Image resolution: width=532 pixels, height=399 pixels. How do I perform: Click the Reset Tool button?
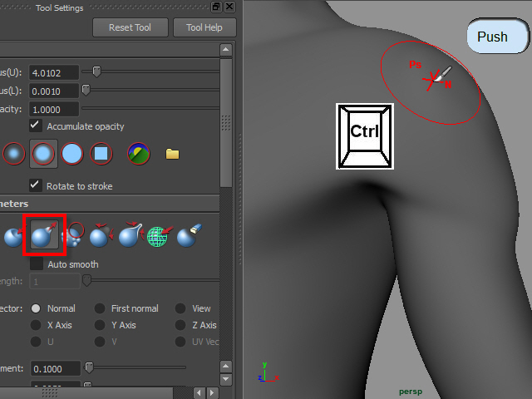click(x=130, y=27)
